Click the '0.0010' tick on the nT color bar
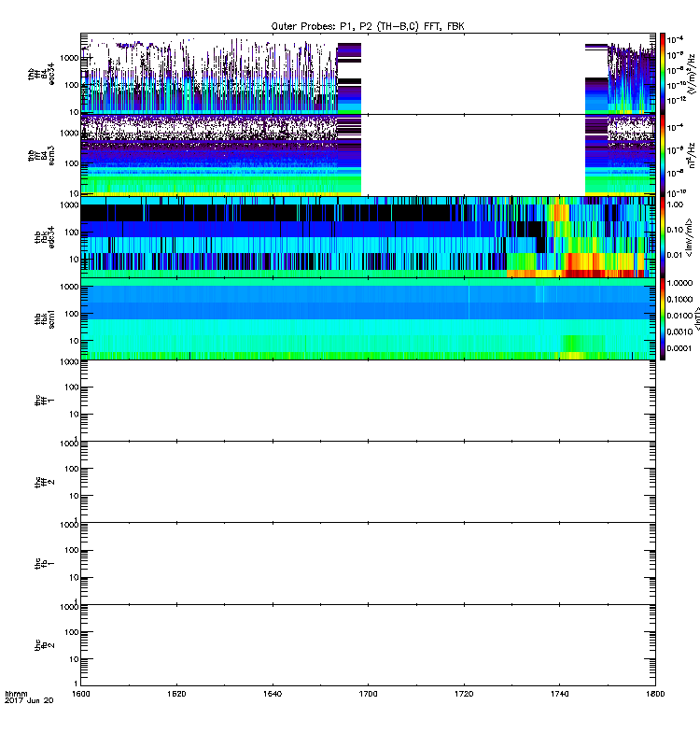Image resolution: width=700 pixels, height=747 pixels. 679,331
